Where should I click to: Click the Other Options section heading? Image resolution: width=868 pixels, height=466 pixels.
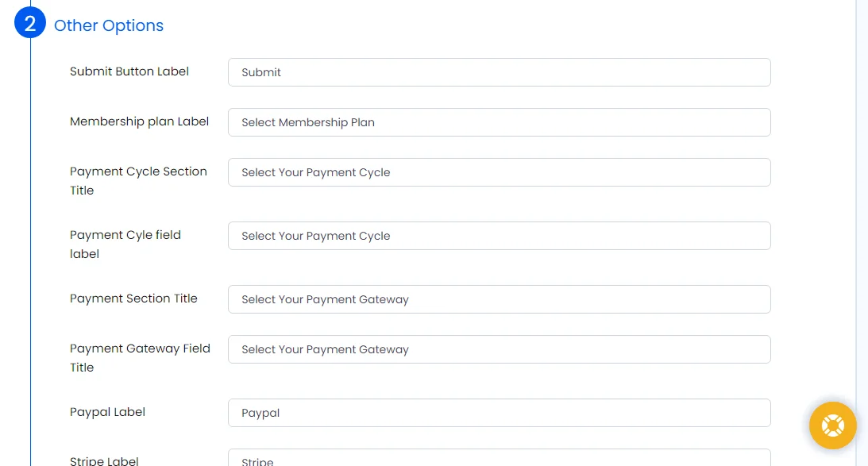109,25
